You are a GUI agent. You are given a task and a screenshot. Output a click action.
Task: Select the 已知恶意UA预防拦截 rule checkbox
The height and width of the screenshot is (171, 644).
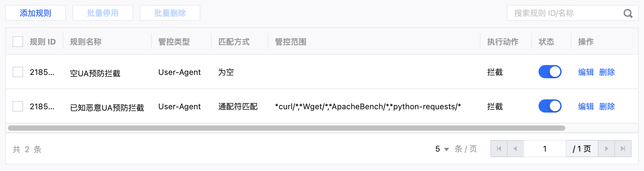(18, 106)
